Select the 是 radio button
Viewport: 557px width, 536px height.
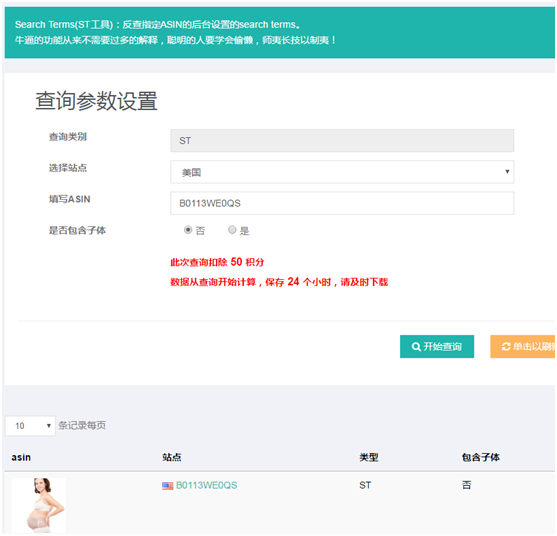(x=232, y=230)
